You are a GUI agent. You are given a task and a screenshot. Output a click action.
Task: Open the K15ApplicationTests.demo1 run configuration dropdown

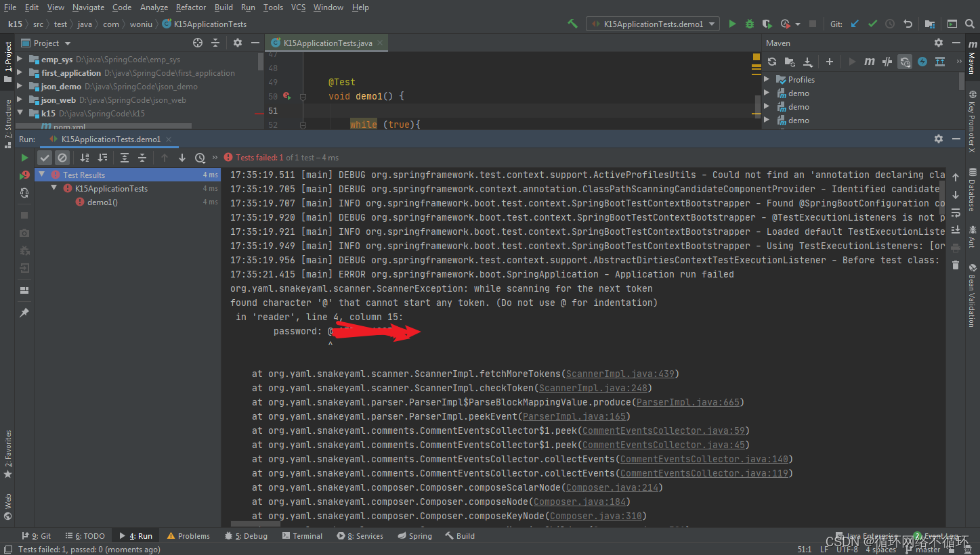[x=712, y=23]
